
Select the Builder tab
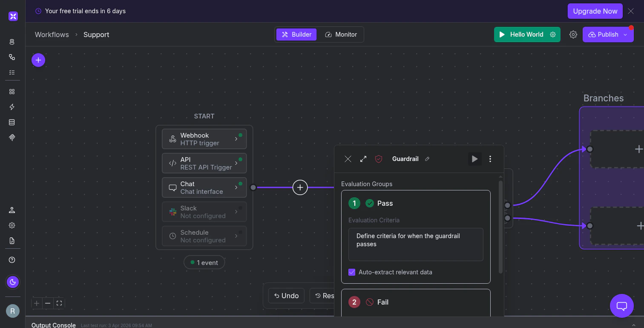[x=296, y=35]
